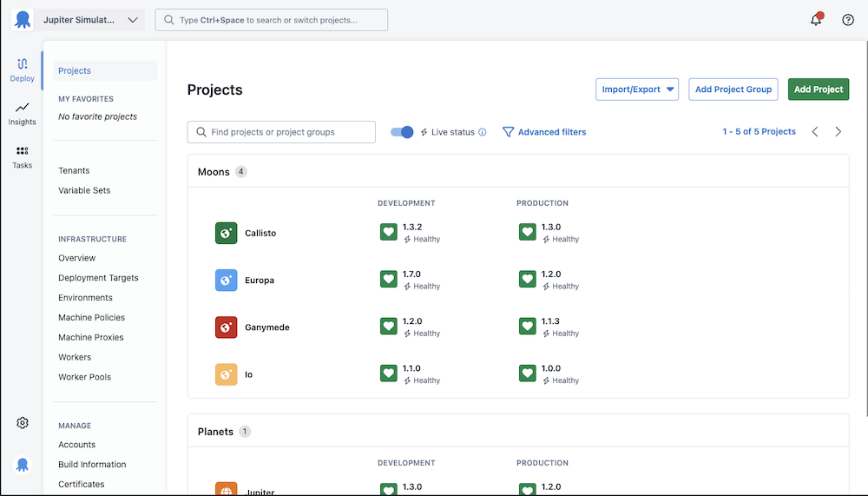Open Accounts under Manage
This screenshot has height=496, width=868.
(76, 445)
